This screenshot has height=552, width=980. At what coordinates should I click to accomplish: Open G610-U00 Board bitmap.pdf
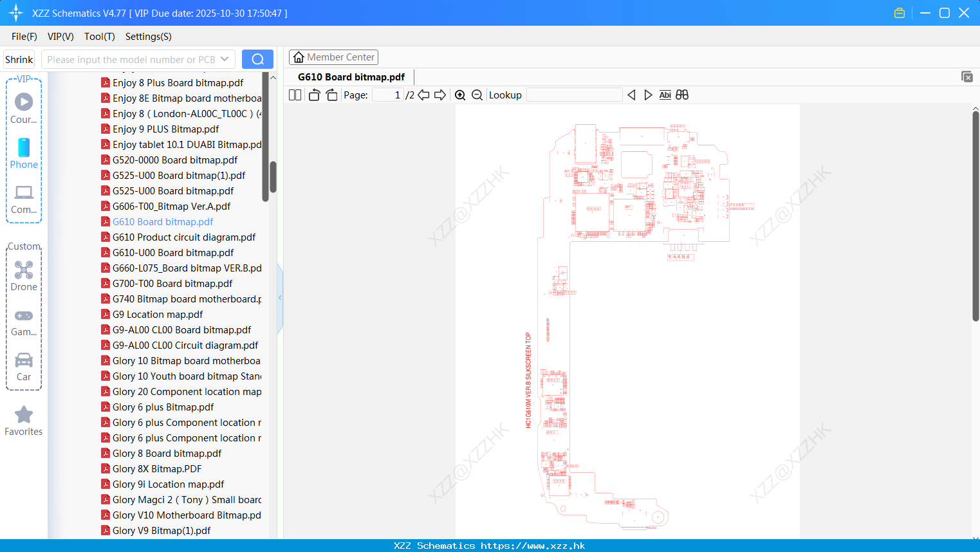pyautogui.click(x=173, y=252)
